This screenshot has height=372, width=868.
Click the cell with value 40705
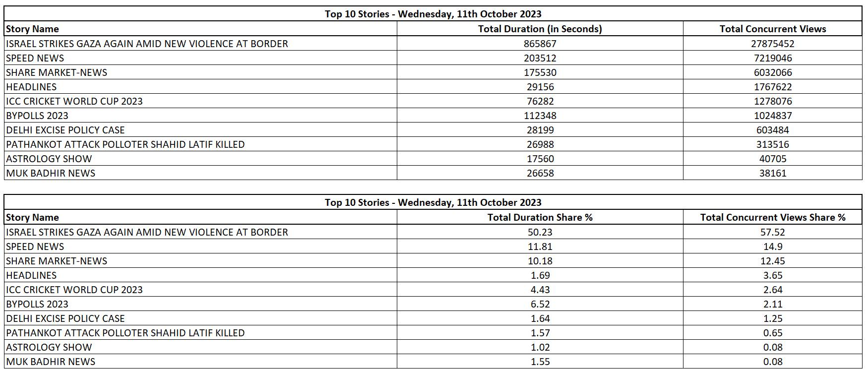tap(772, 159)
